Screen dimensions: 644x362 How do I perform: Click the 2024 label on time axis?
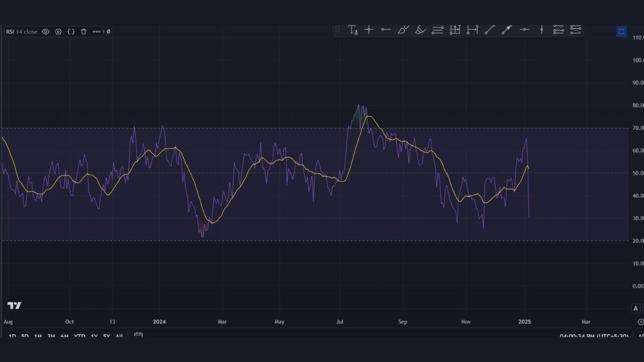coord(159,322)
